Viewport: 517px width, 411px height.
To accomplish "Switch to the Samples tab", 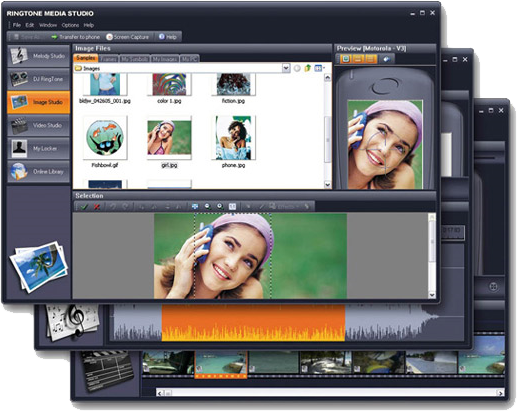I will 86,58.
